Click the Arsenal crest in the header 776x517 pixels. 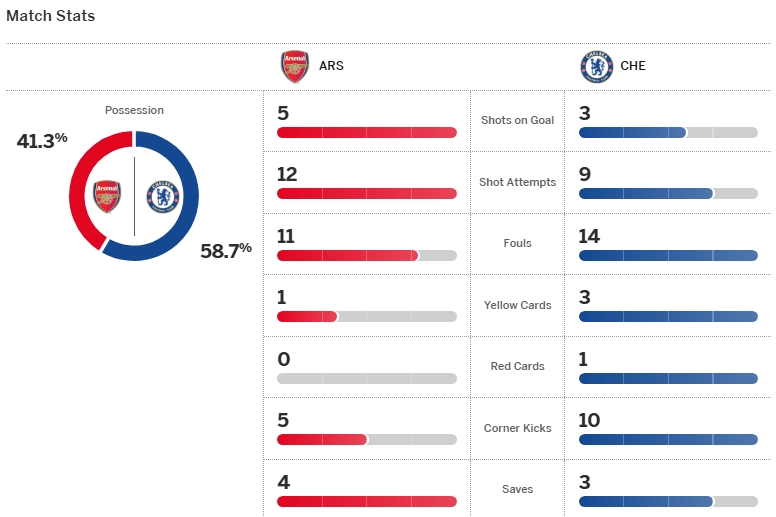(x=296, y=66)
